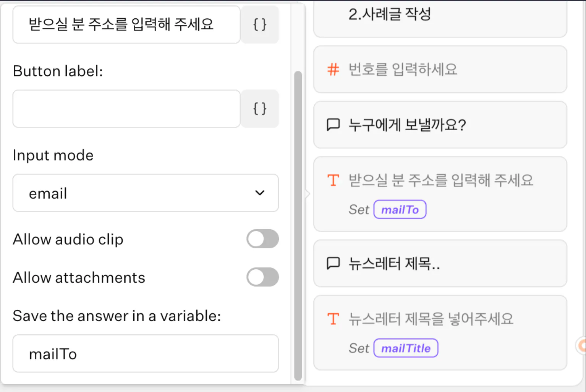Click the left panel scrollbar

(298, 225)
